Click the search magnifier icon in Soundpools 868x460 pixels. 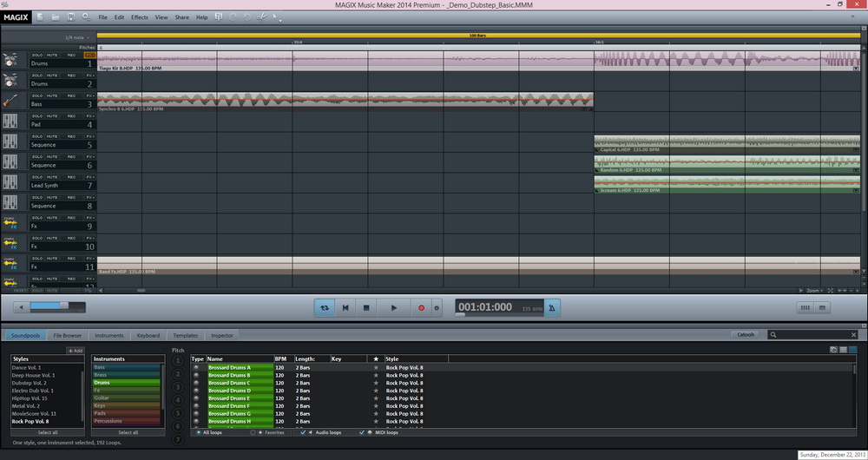tap(773, 335)
